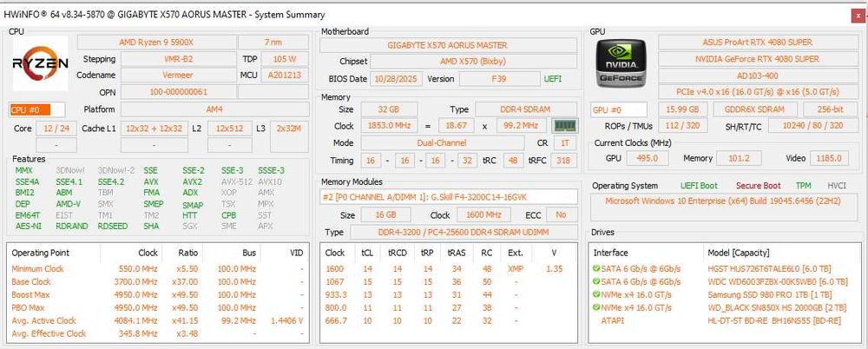Click the PCIe v4.0 x16 link field
Viewport: 868px width, 349px height.
coord(757,91)
